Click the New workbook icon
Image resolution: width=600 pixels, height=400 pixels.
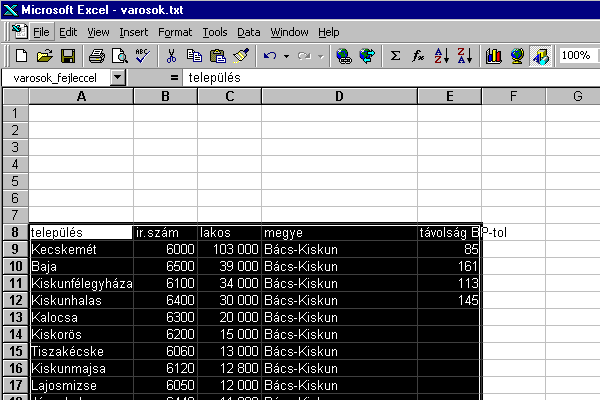pyautogui.click(x=21, y=56)
